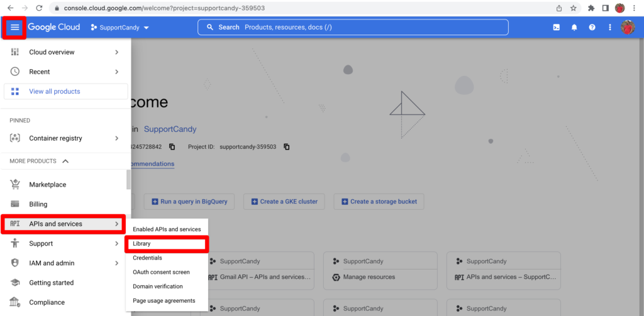Click View all products button
This screenshot has height=316, width=644.
click(65, 92)
